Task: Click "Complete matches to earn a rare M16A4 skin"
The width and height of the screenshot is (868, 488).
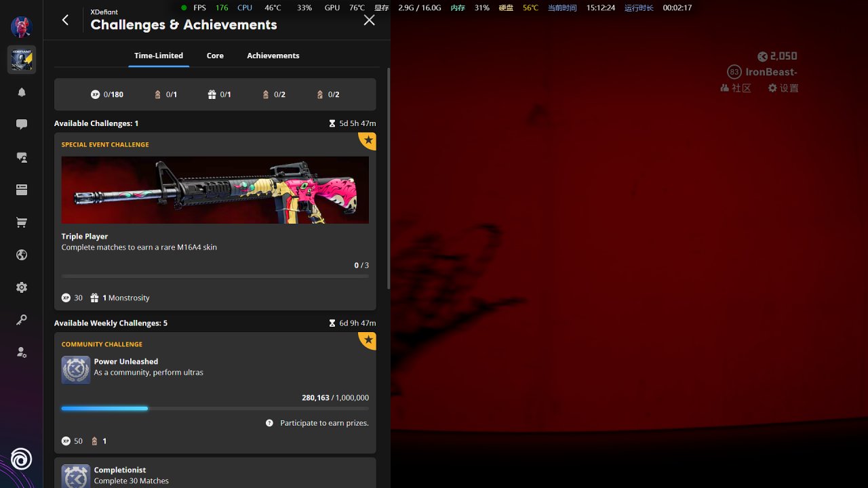Action: [139, 247]
